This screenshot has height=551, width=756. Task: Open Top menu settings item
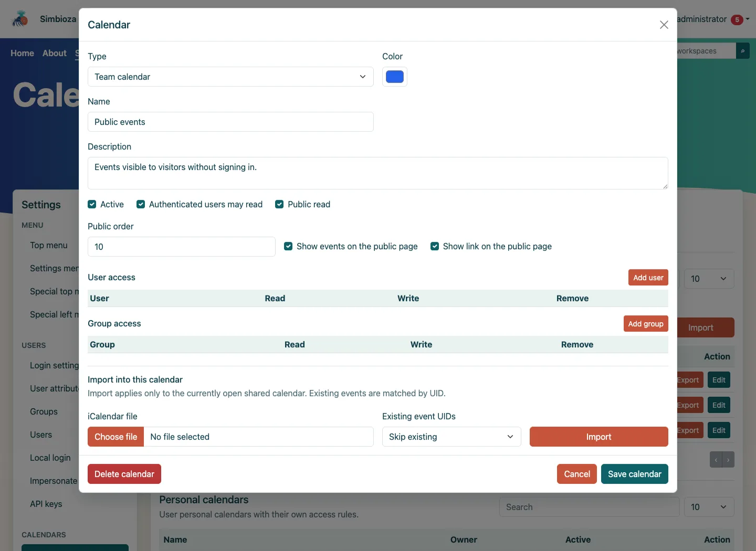[49, 245]
